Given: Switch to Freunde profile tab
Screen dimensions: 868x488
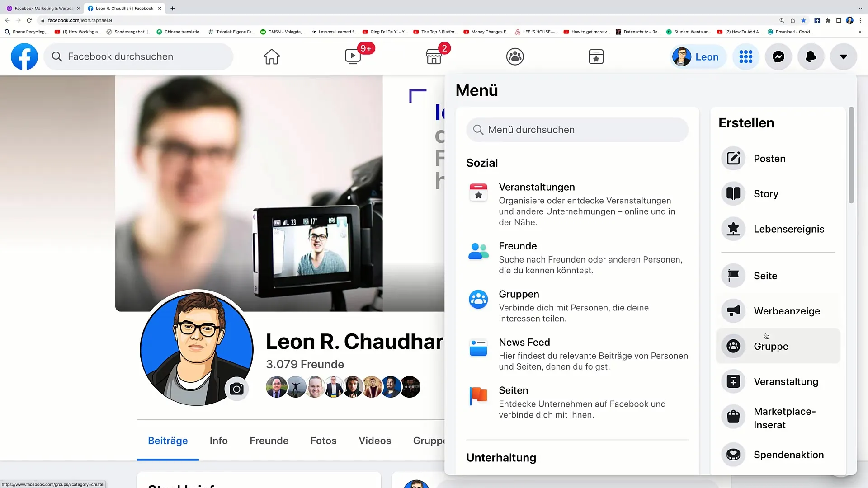Looking at the screenshot, I should pyautogui.click(x=269, y=441).
